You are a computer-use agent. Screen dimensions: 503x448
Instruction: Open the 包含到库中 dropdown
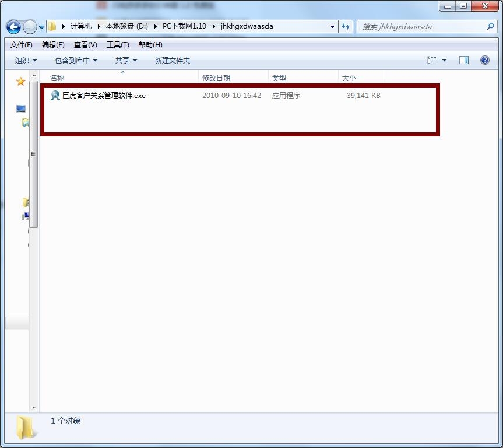pos(76,60)
